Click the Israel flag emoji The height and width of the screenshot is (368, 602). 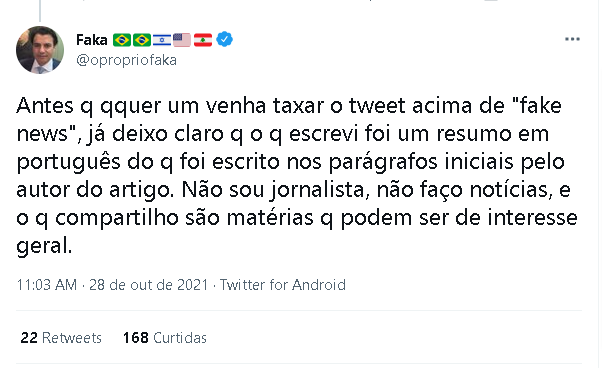[162, 40]
